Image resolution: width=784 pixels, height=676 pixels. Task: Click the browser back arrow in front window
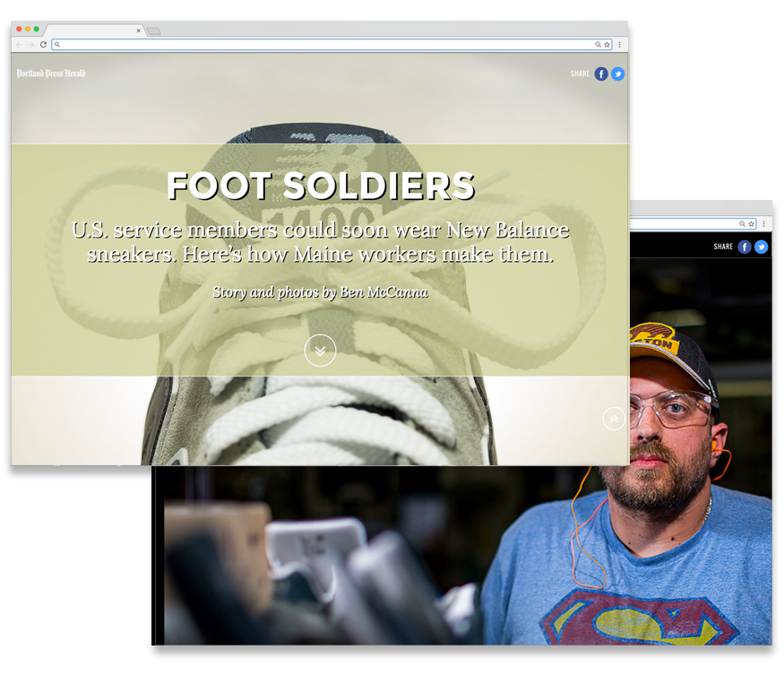point(19,45)
